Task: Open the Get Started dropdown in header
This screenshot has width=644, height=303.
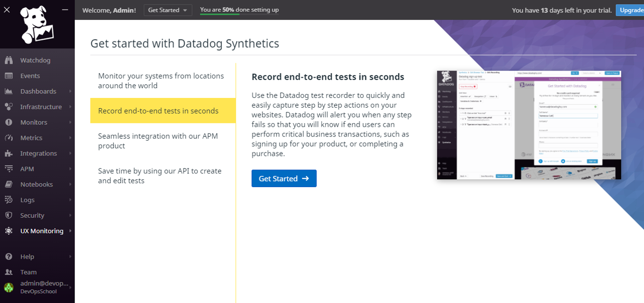Action: click(x=167, y=10)
